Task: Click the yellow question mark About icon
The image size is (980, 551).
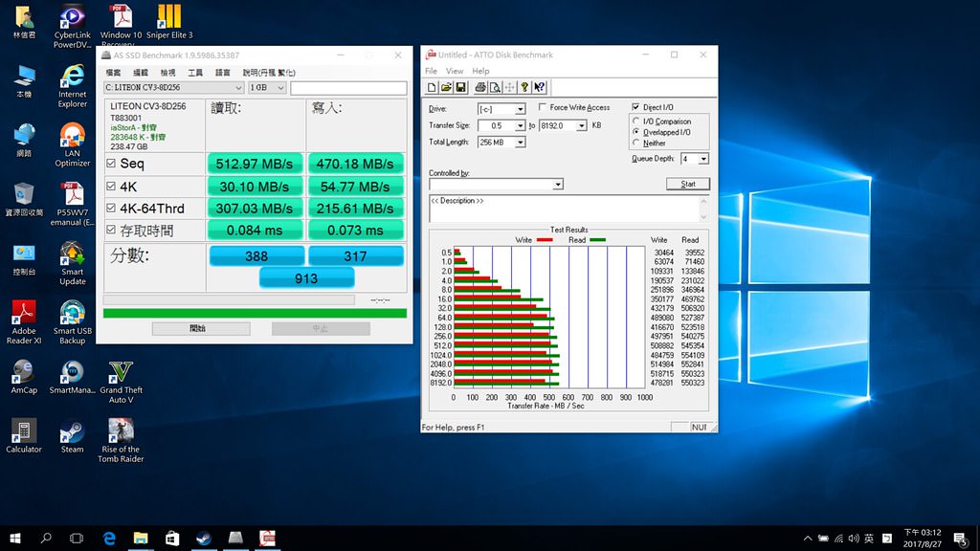Action: click(525, 87)
